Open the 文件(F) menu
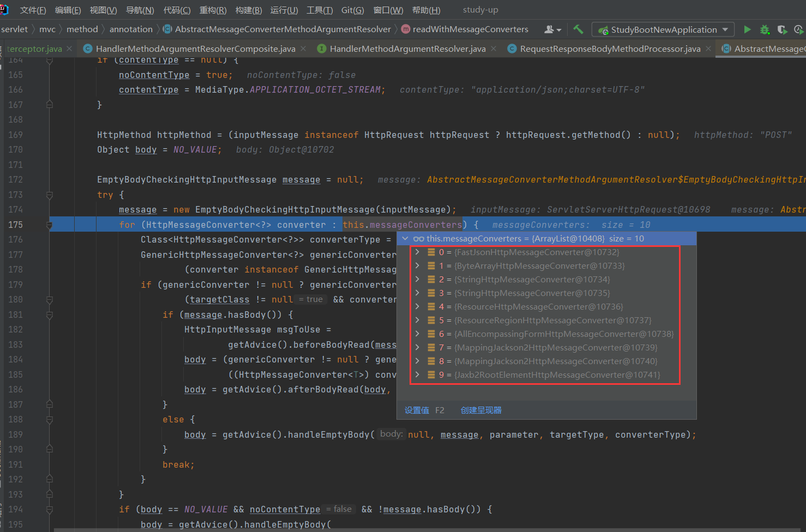The height and width of the screenshot is (532, 806). [x=33, y=10]
